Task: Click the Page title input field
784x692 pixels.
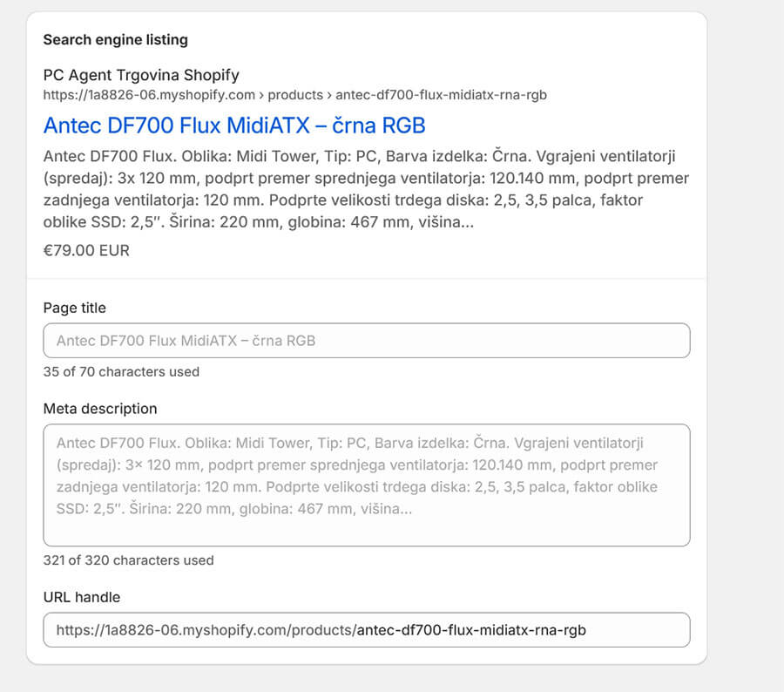Action: pos(366,341)
